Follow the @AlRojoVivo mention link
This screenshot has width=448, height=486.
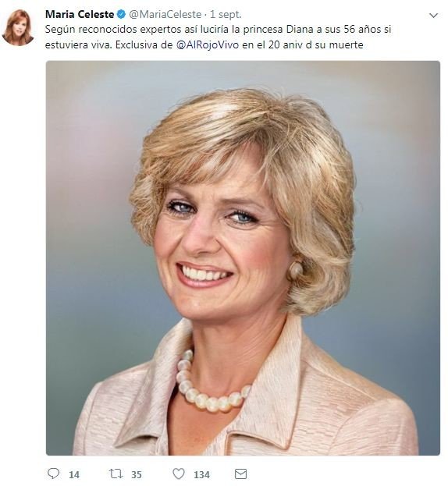click(208, 45)
